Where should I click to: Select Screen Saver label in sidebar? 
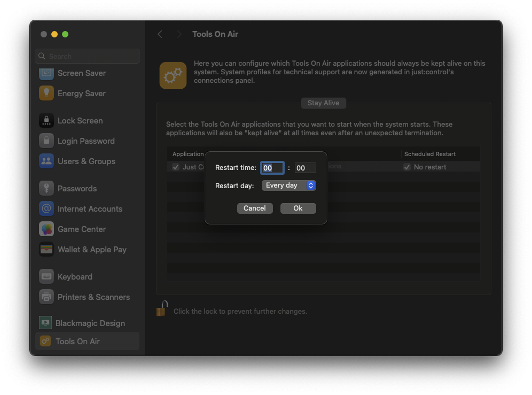pos(82,73)
